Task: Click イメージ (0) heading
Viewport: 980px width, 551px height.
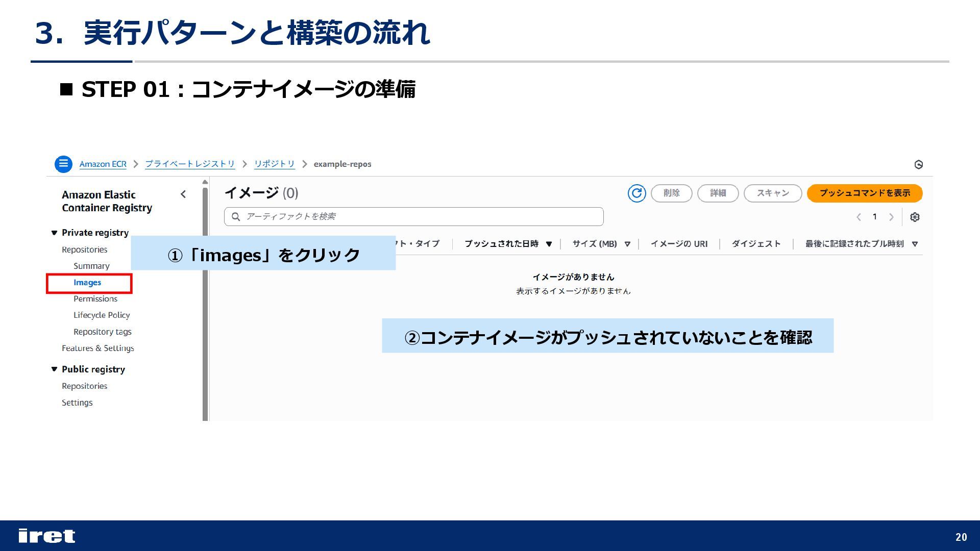Action: click(261, 193)
